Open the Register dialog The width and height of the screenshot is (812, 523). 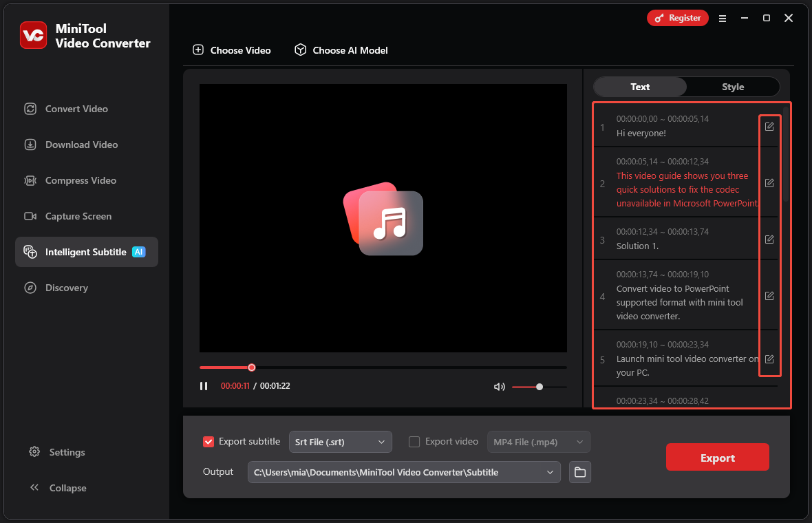coord(677,18)
